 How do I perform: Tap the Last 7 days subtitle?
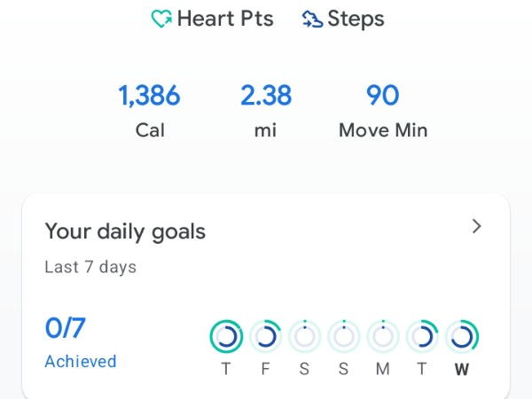90,267
